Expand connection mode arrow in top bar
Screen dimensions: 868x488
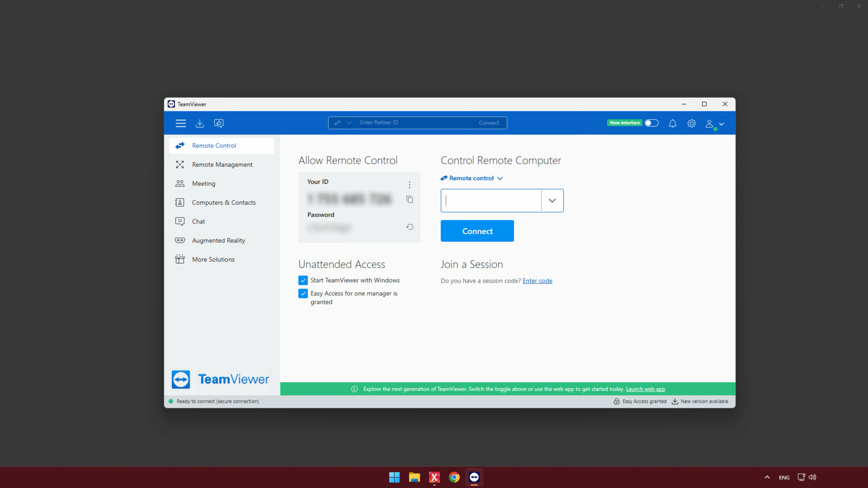pos(349,123)
